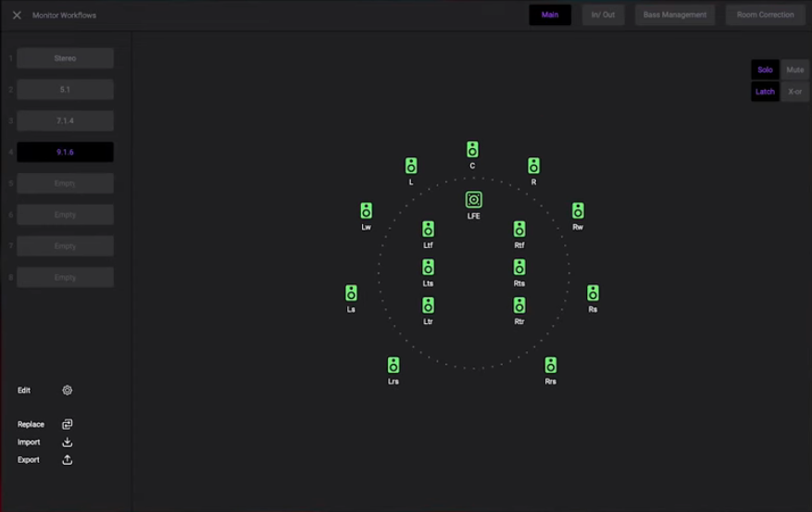Enable Solo mode
The width and height of the screenshot is (812, 512).
[x=765, y=69]
